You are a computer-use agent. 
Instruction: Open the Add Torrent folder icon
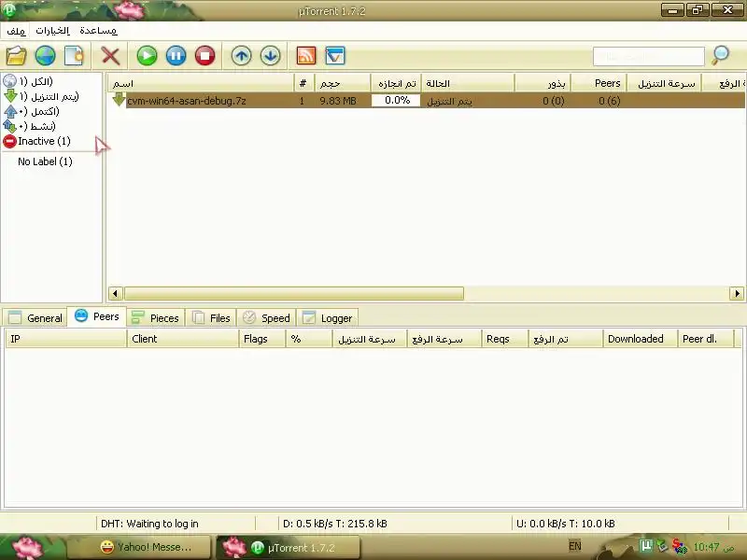pos(16,56)
